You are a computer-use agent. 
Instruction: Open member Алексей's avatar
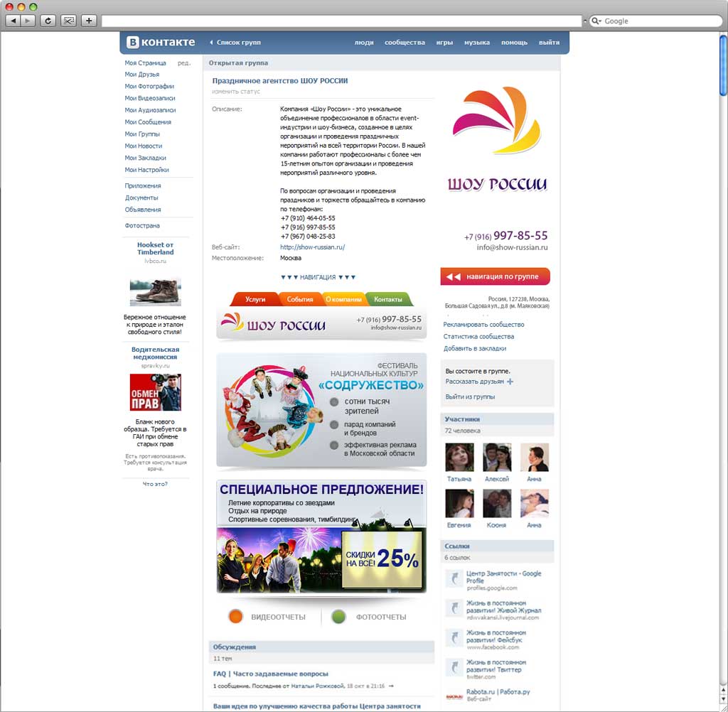pyautogui.click(x=497, y=457)
